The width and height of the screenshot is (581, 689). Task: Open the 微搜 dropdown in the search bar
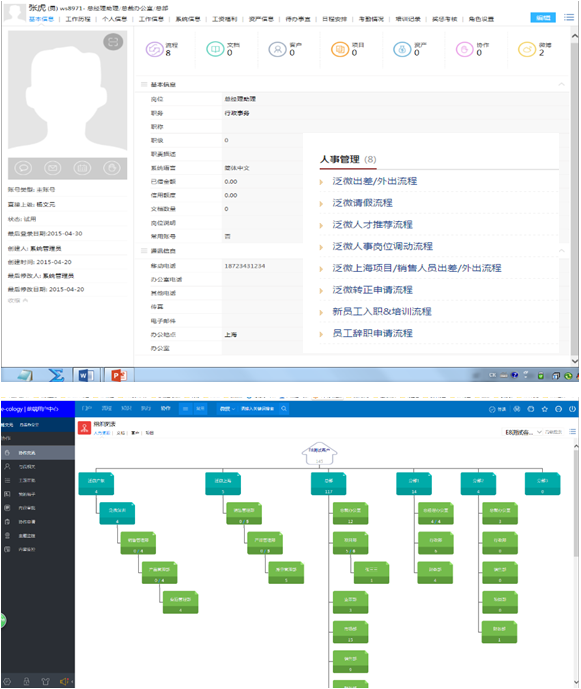(x=227, y=409)
